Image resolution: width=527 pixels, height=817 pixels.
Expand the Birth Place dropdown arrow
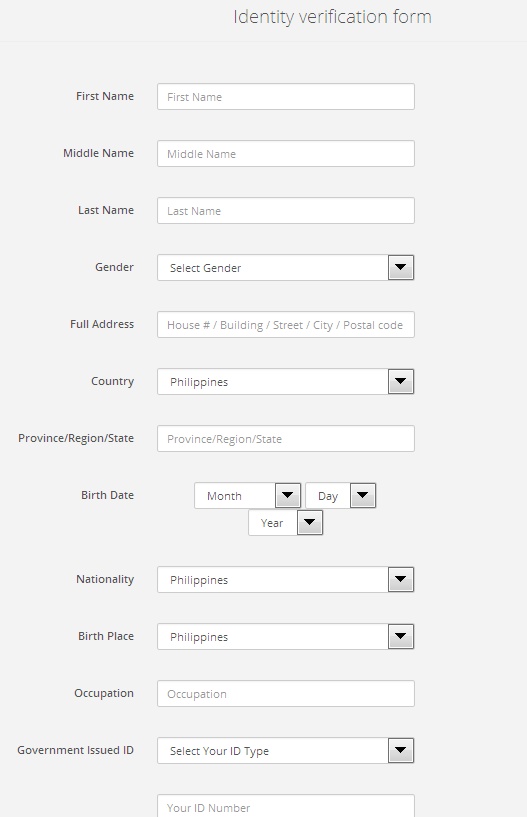400,636
